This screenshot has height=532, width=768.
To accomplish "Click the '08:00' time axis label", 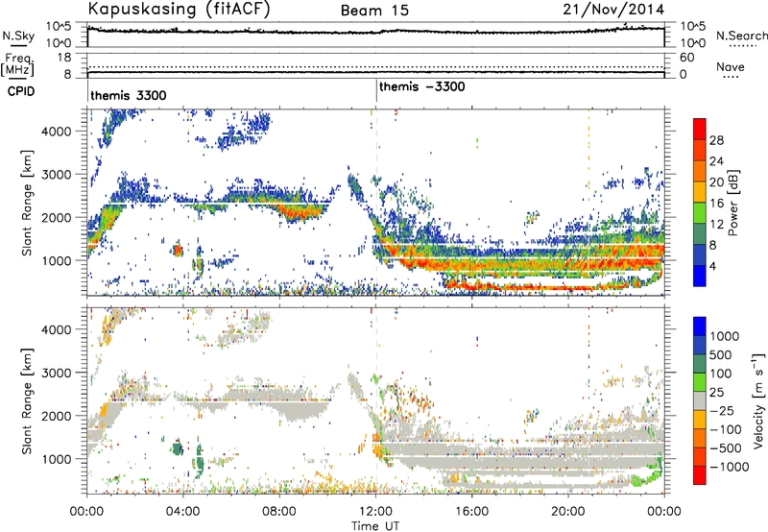I will coord(279,512).
